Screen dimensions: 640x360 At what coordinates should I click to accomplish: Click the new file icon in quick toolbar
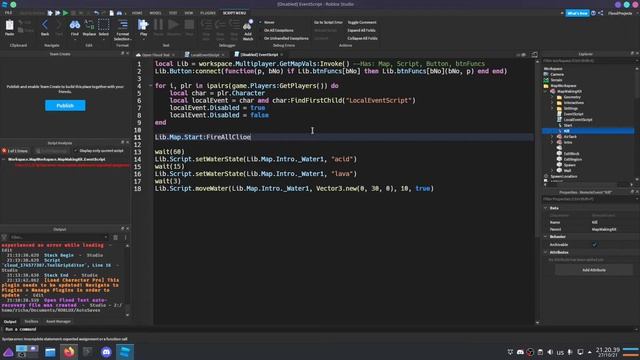(x=111, y=13)
